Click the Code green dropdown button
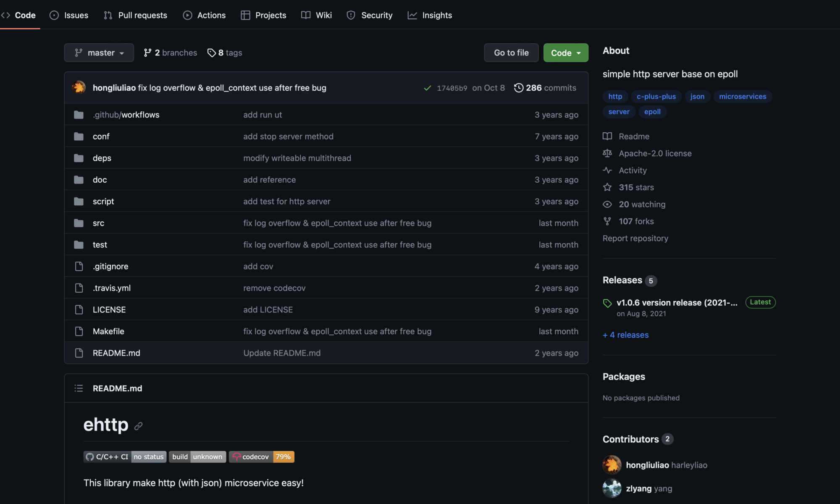The width and height of the screenshot is (840, 504). coord(566,52)
